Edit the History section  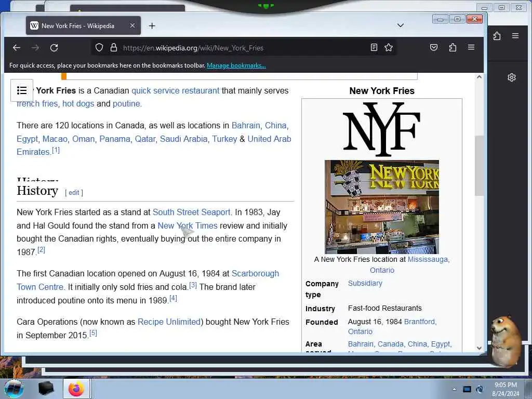(74, 193)
